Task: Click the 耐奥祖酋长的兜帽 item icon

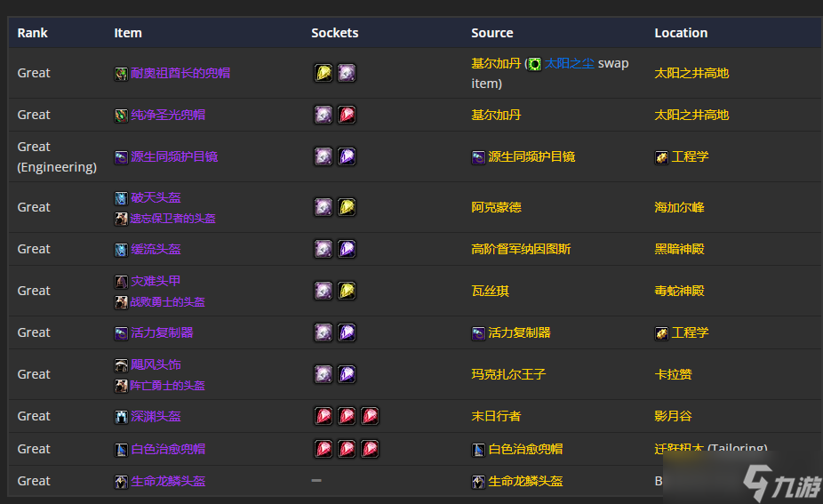Action: coord(121,74)
